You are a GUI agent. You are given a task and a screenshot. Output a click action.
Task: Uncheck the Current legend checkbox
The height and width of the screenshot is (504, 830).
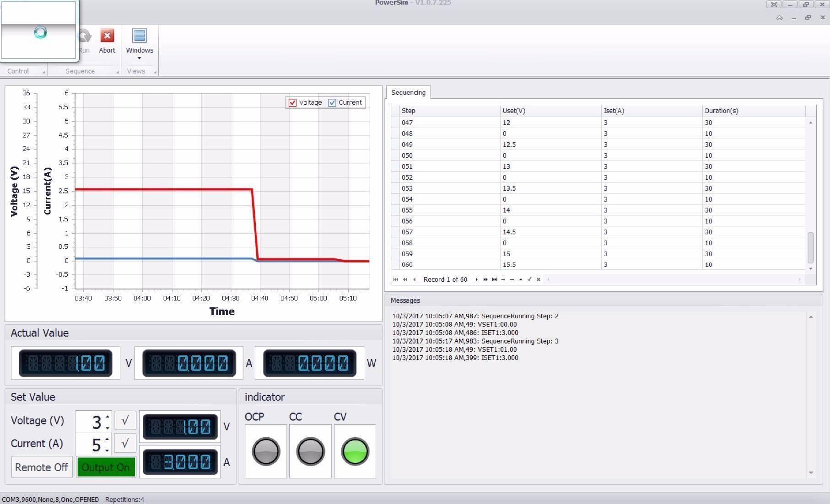coord(332,102)
